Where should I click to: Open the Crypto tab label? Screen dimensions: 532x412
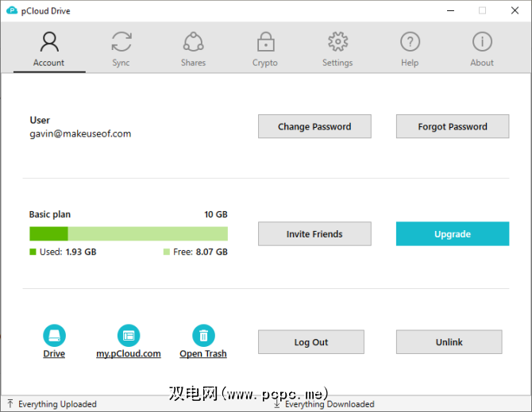(265, 63)
